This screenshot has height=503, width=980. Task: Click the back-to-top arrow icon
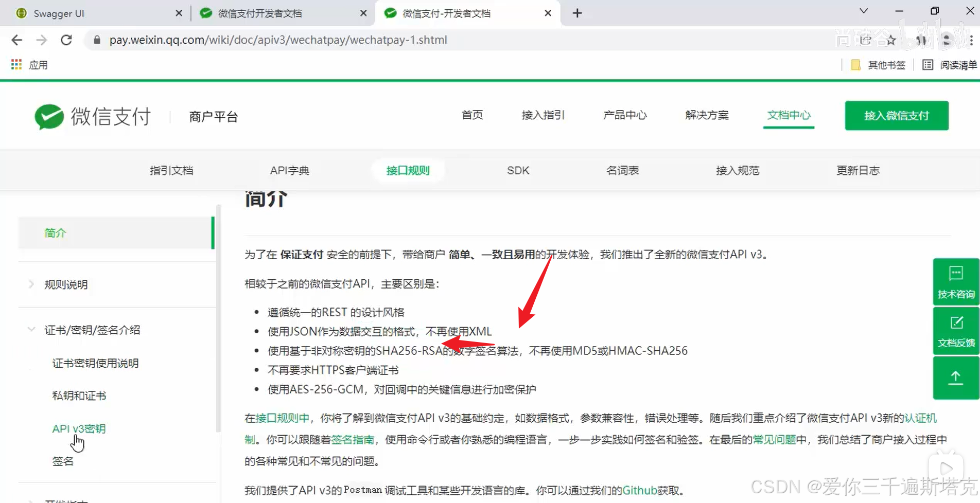955,377
